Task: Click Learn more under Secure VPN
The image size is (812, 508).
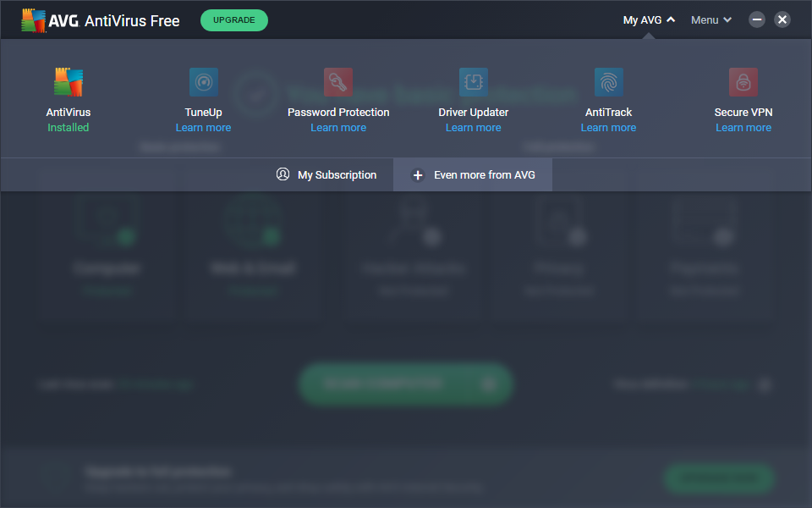Action: 743,128
